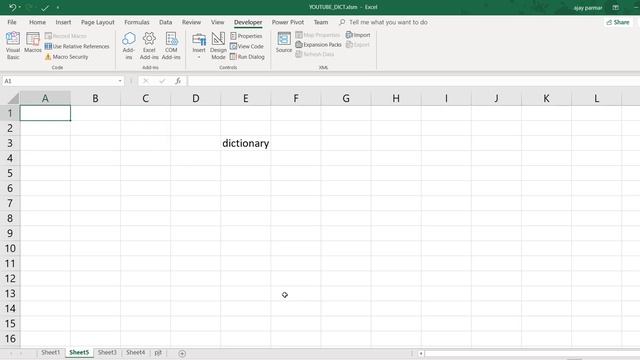Click View Code button

click(247, 47)
